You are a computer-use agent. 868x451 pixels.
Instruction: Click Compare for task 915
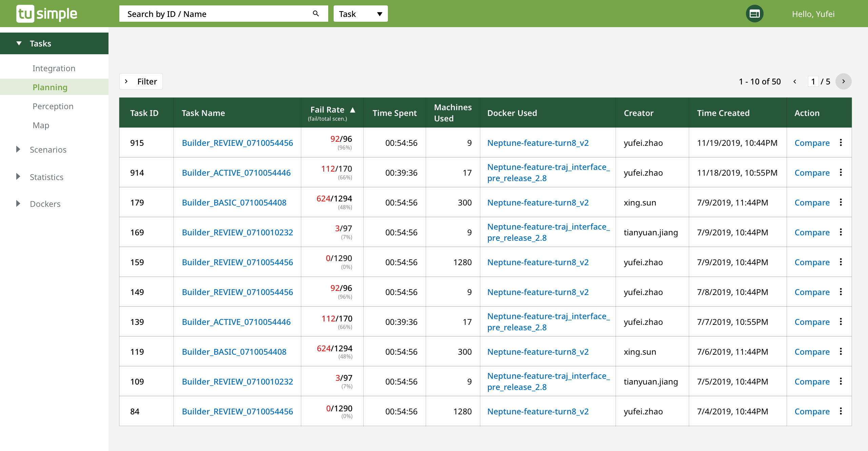tap(812, 143)
